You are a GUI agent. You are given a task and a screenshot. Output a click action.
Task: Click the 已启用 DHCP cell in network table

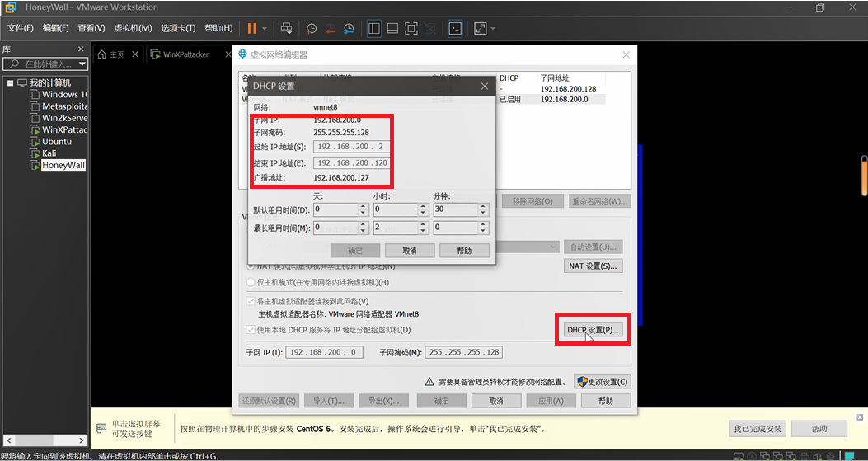510,99
